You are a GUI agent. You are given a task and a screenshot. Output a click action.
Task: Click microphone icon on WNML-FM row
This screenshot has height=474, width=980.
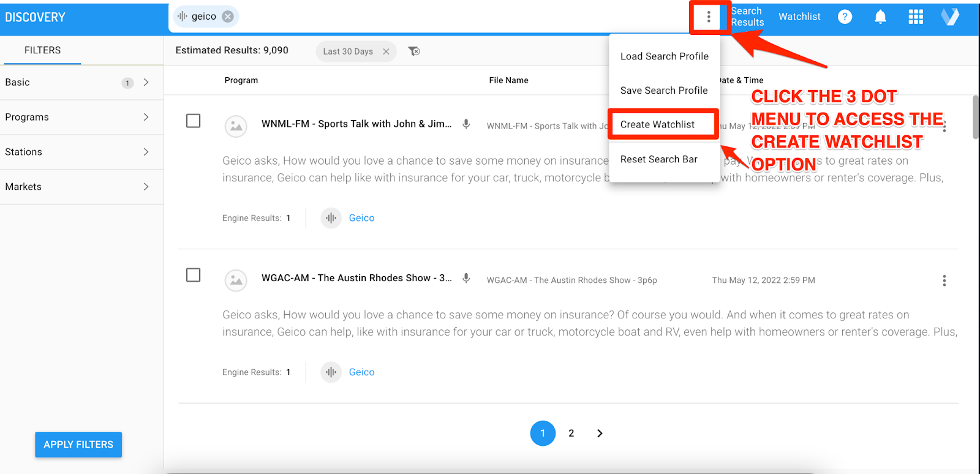tap(466, 124)
